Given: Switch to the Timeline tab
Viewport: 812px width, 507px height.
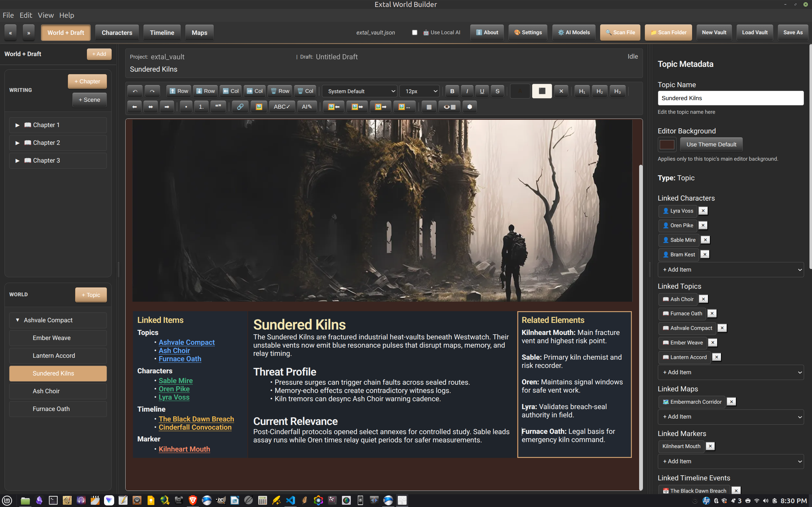Looking at the screenshot, I should click(162, 33).
